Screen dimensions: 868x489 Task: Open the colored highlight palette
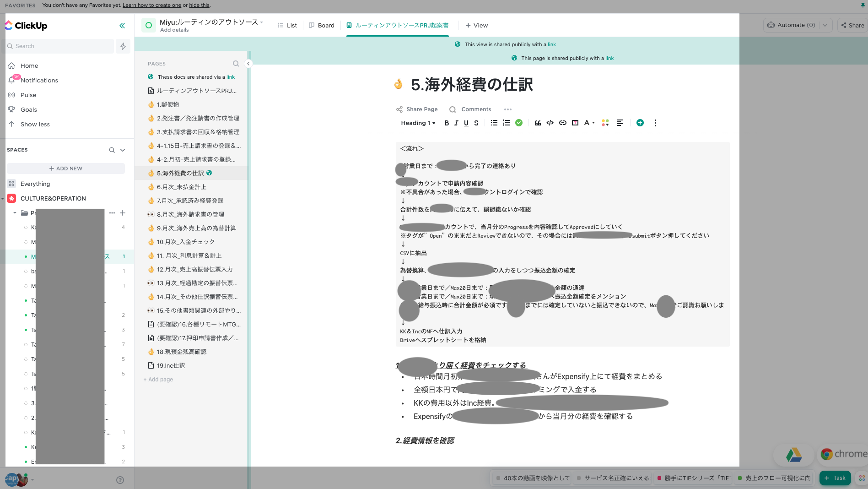pyautogui.click(x=605, y=123)
